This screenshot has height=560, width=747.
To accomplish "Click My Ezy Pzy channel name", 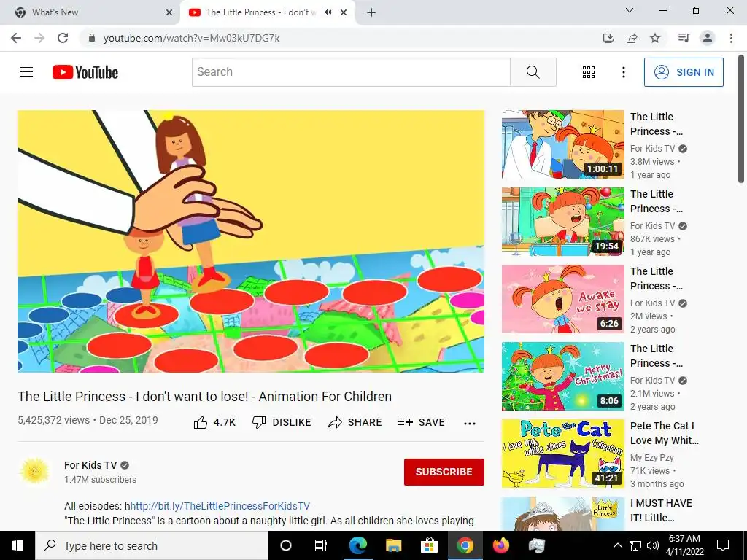I will [x=651, y=458].
